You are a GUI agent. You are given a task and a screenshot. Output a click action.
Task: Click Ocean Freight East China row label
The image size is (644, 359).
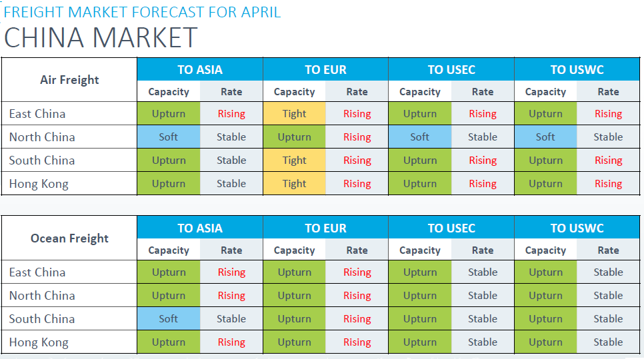[37, 272]
